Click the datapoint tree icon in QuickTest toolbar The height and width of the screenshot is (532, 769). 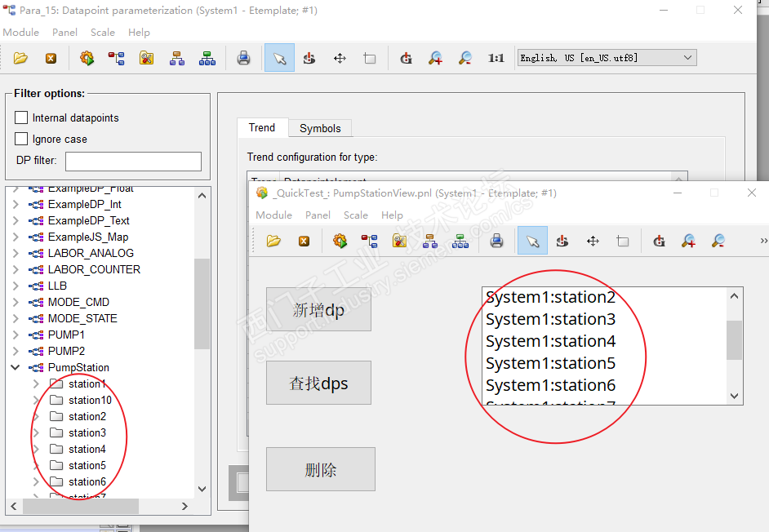pos(370,241)
